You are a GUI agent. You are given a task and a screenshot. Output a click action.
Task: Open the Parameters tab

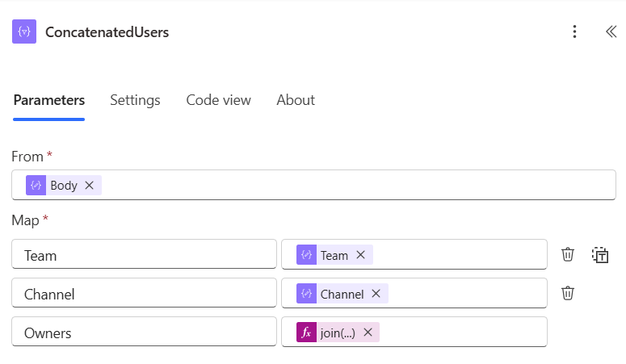pyautogui.click(x=48, y=100)
